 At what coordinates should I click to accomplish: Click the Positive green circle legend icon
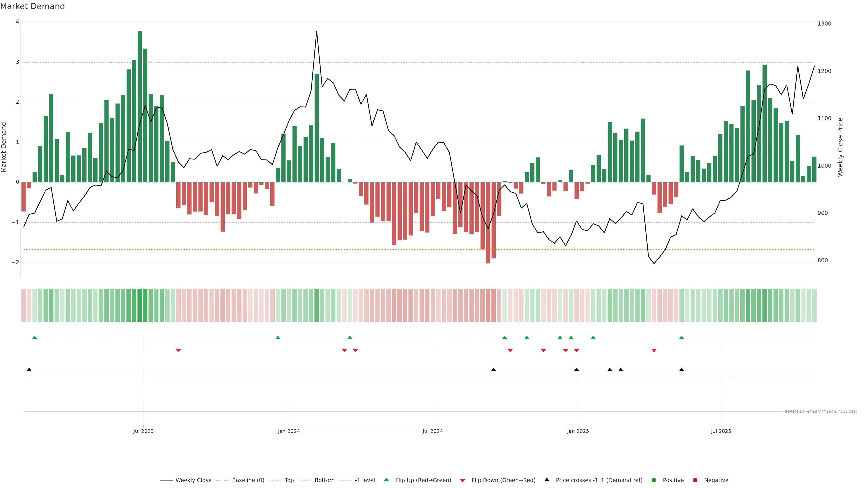coord(654,480)
